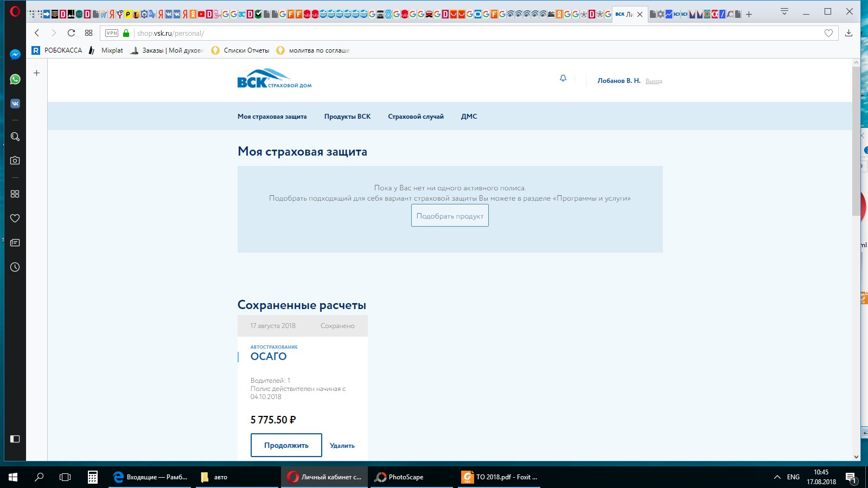Switch to Входящие — Рамб... Edge window
The image size is (868, 488).
150,477
